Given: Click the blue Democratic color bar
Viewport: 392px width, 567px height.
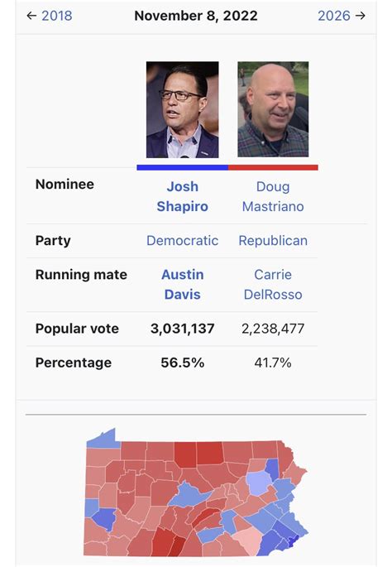Looking at the screenshot, I should pyautogui.click(x=183, y=167).
